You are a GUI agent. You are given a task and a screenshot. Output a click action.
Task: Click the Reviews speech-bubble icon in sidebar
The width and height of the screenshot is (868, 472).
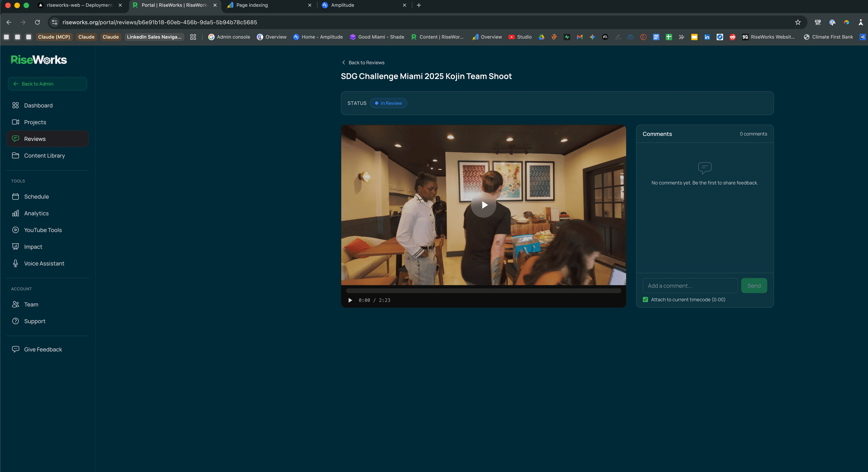coord(16,139)
